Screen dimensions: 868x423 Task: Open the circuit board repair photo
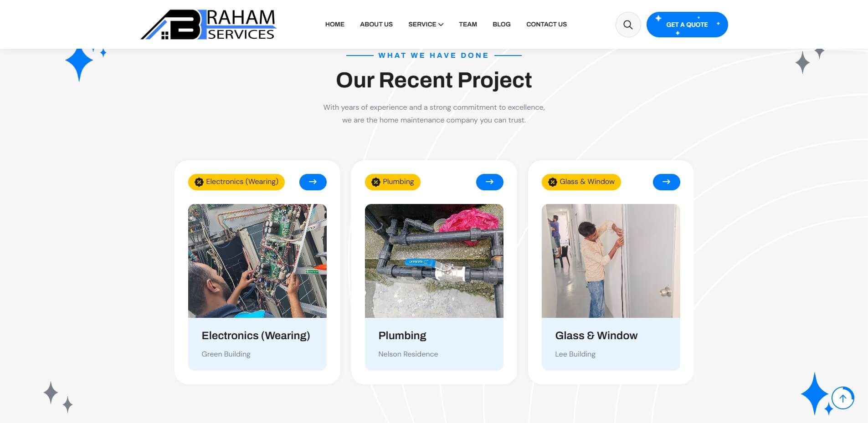tap(257, 261)
